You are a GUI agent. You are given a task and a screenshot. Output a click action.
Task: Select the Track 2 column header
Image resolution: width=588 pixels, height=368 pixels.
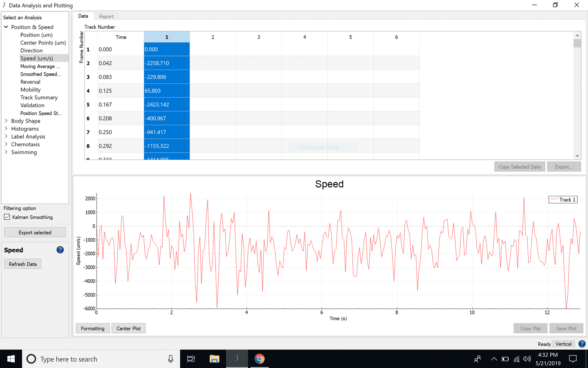(x=213, y=37)
